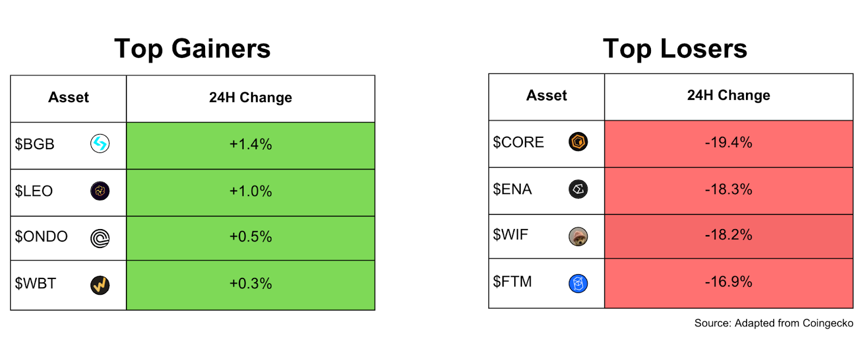Click the LEO coin icon
868x355 pixels.
100,191
